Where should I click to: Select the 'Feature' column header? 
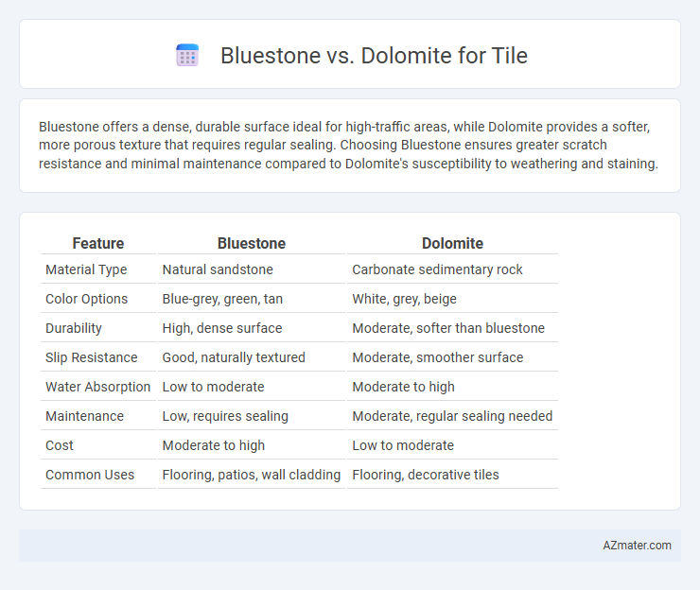point(98,243)
